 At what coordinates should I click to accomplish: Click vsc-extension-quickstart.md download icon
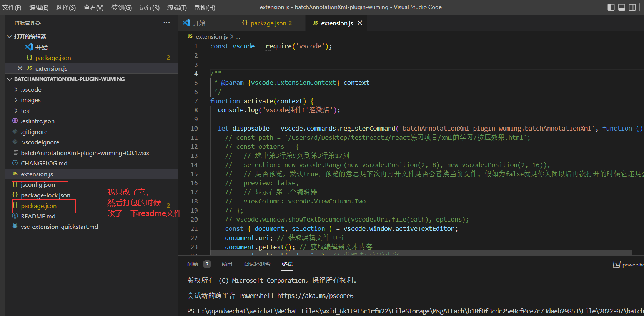(15, 227)
